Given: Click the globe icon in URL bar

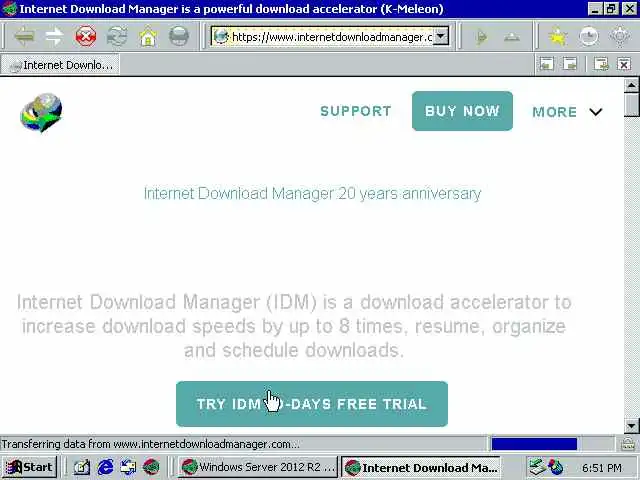Looking at the screenshot, I should point(221,37).
